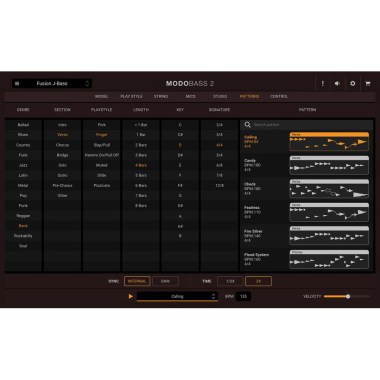Image resolution: width=380 pixels, height=380 pixels.
Task: Toggle sync to Internal
Action: point(137,281)
